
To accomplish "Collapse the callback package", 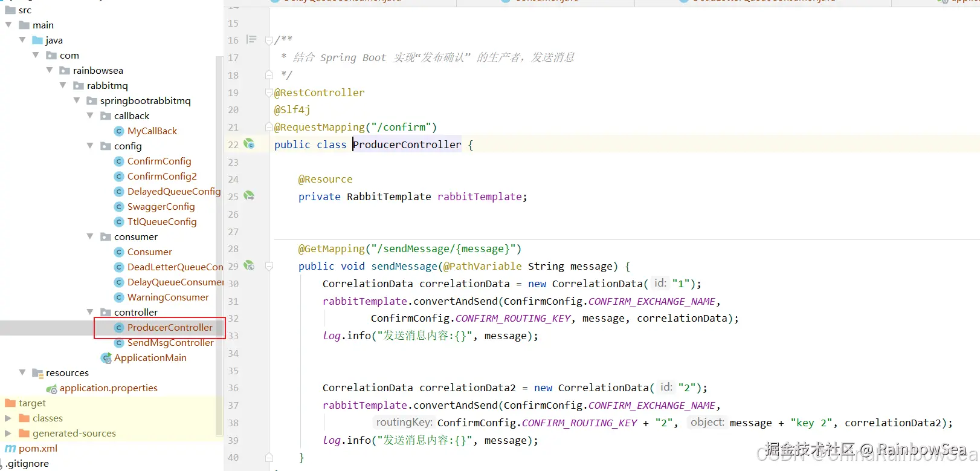I will pyautogui.click(x=90, y=115).
